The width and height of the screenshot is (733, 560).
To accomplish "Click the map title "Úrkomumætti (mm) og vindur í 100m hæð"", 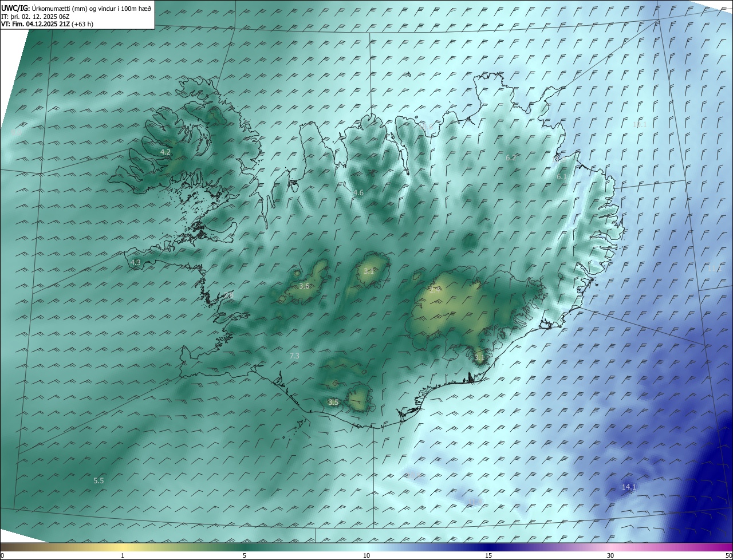I will 92,9.
